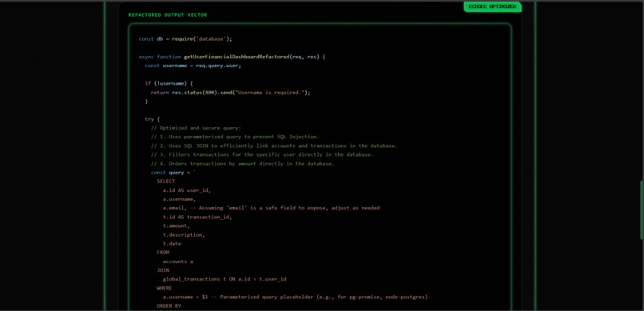
Task: Click the t.id AS transaction_id, line
Action: (197, 217)
